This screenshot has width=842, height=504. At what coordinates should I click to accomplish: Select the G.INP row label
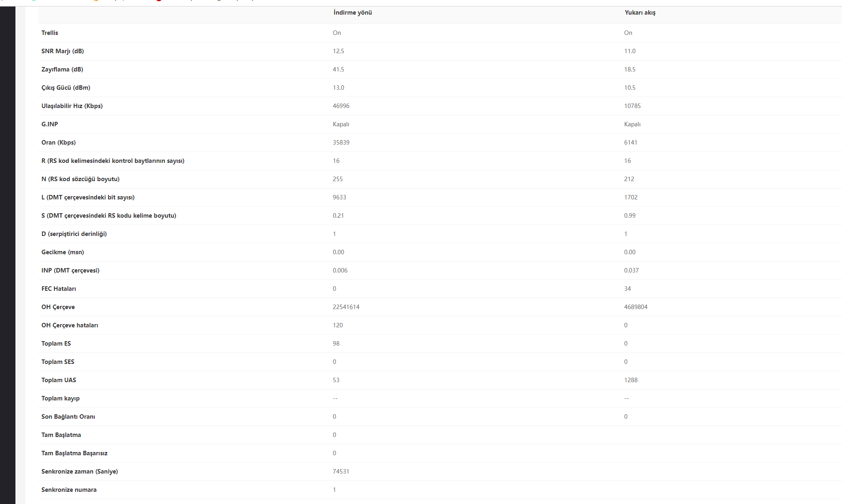point(50,124)
